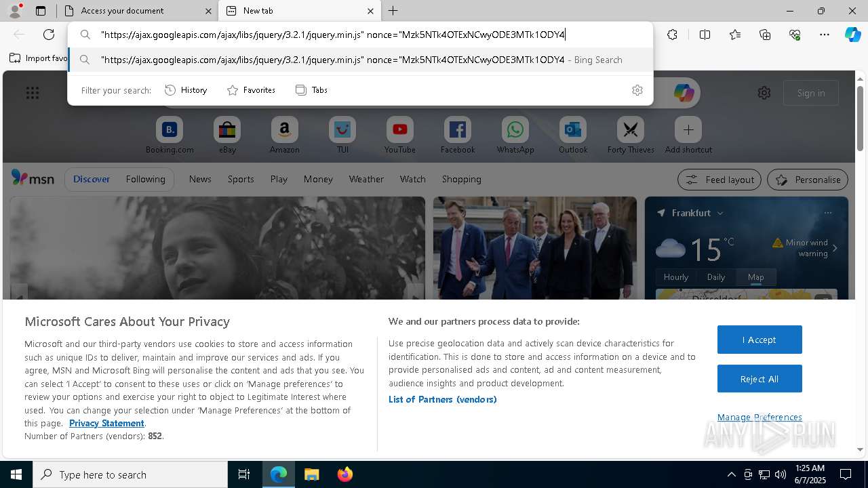Open the Shopping category
This screenshot has height=488, width=868.
click(x=461, y=179)
